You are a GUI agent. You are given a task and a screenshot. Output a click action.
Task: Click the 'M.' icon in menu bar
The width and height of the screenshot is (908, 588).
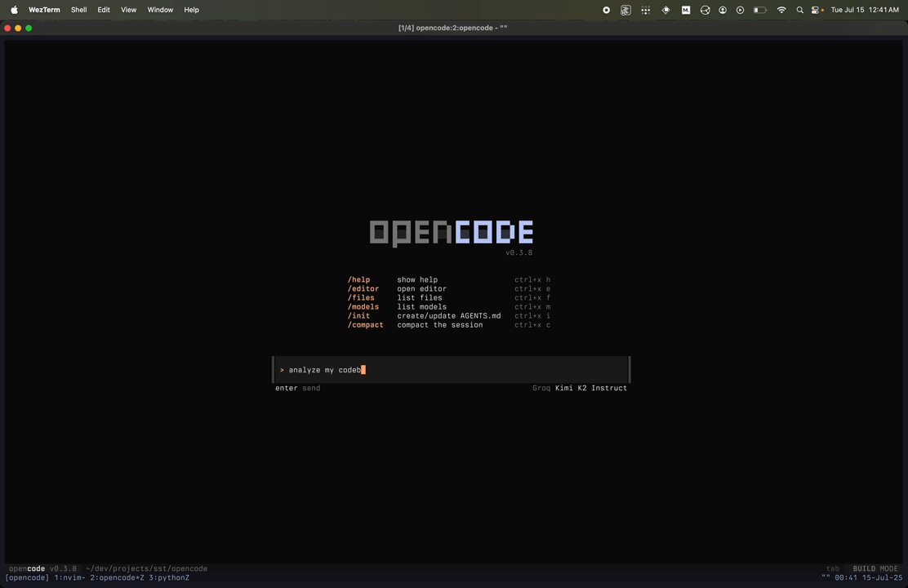point(686,10)
